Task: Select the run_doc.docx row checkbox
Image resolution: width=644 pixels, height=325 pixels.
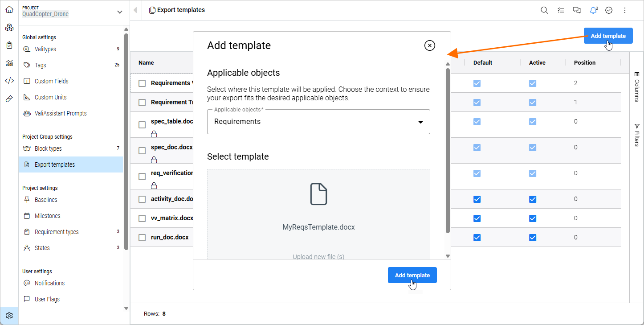Action: 142,238
